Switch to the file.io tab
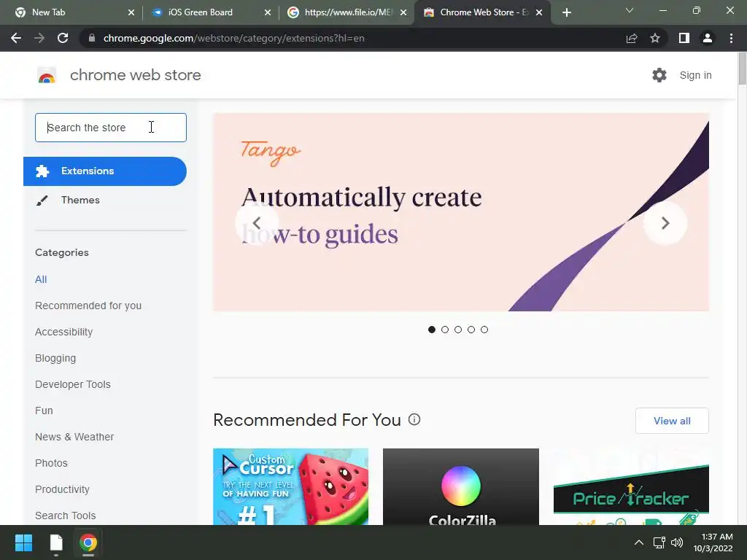 point(348,12)
